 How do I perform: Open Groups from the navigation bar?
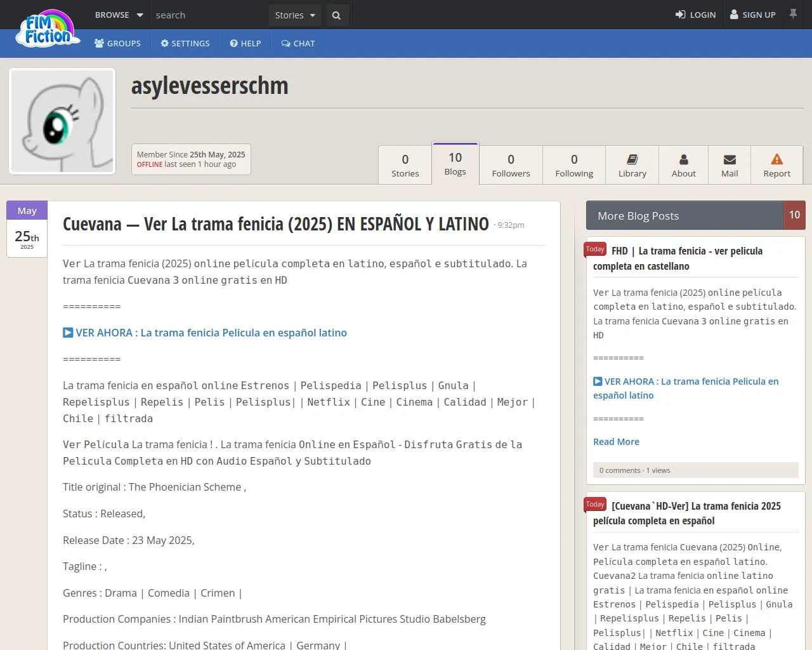coord(117,43)
